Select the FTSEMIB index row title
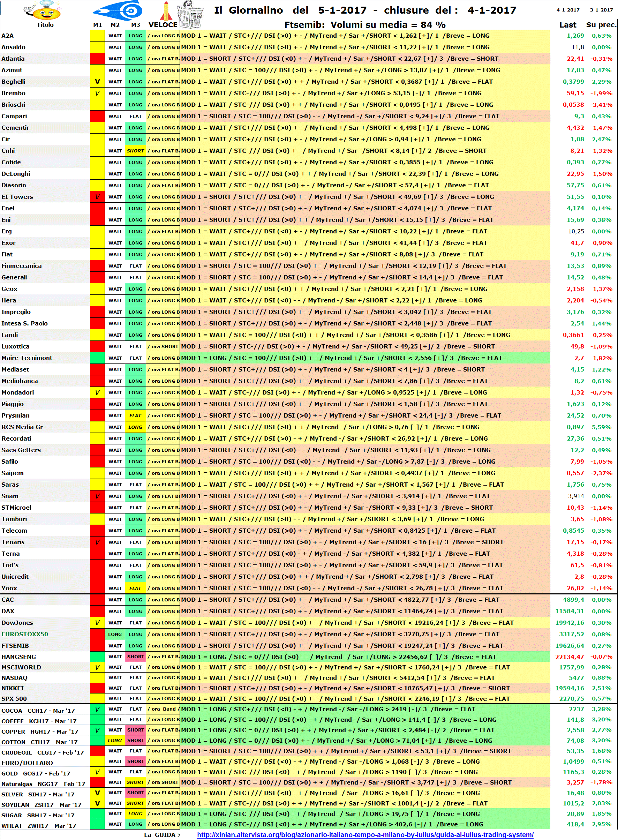The width and height of the screenshot is (618, 840). [x=15, y=645]
